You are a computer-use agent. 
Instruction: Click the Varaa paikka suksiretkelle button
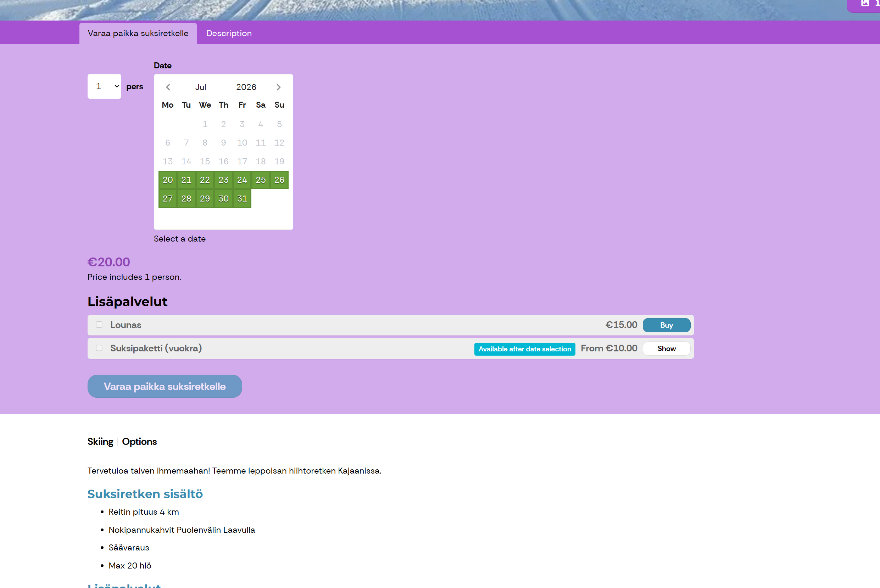165,386
